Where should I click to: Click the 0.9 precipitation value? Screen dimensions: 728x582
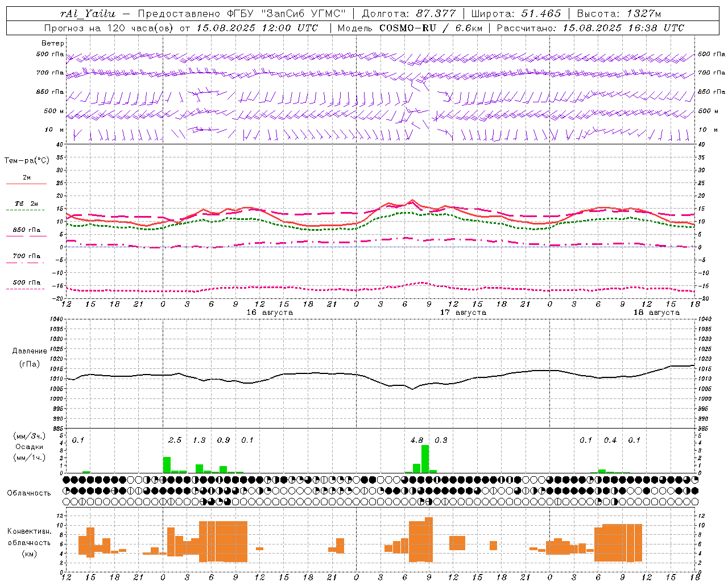tap(224, 440)
